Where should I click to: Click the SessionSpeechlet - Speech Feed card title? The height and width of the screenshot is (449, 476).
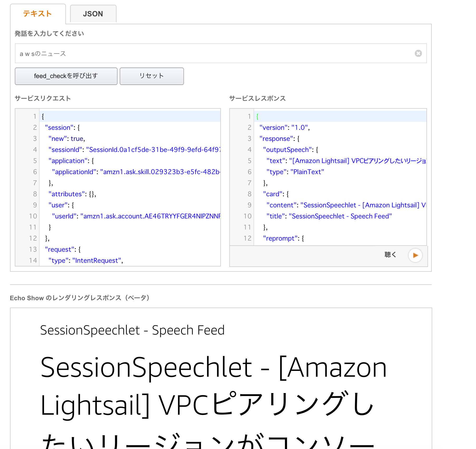(x=132, y=330)
